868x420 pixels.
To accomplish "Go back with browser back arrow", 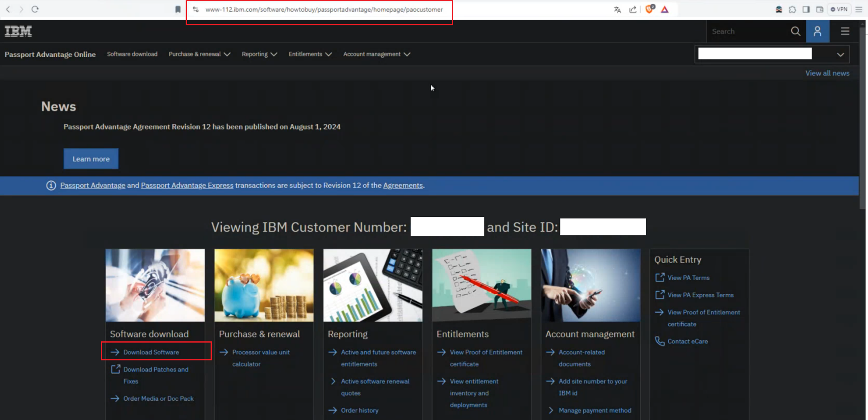I will (x=8, y=9).
